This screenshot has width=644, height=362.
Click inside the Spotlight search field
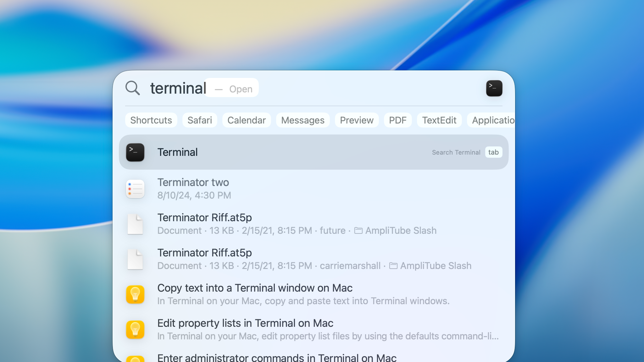tap(178, 88)
